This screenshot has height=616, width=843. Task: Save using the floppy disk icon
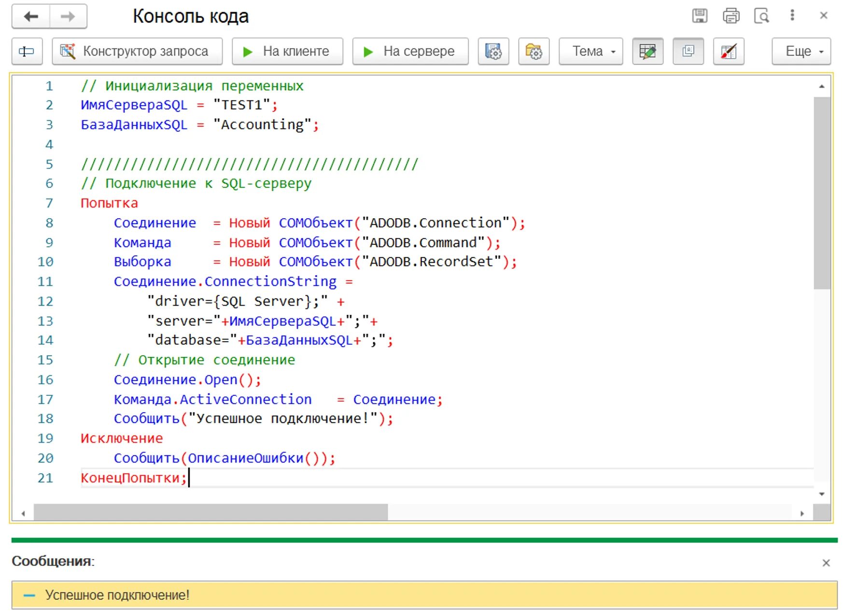700,16
